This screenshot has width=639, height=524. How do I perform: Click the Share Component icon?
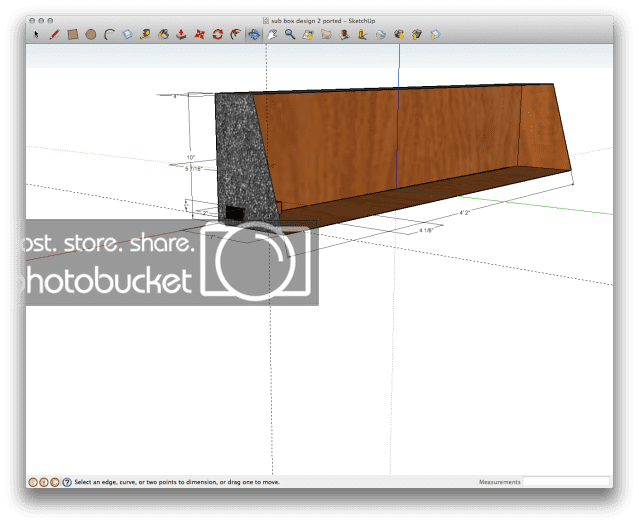coord(435,34)
